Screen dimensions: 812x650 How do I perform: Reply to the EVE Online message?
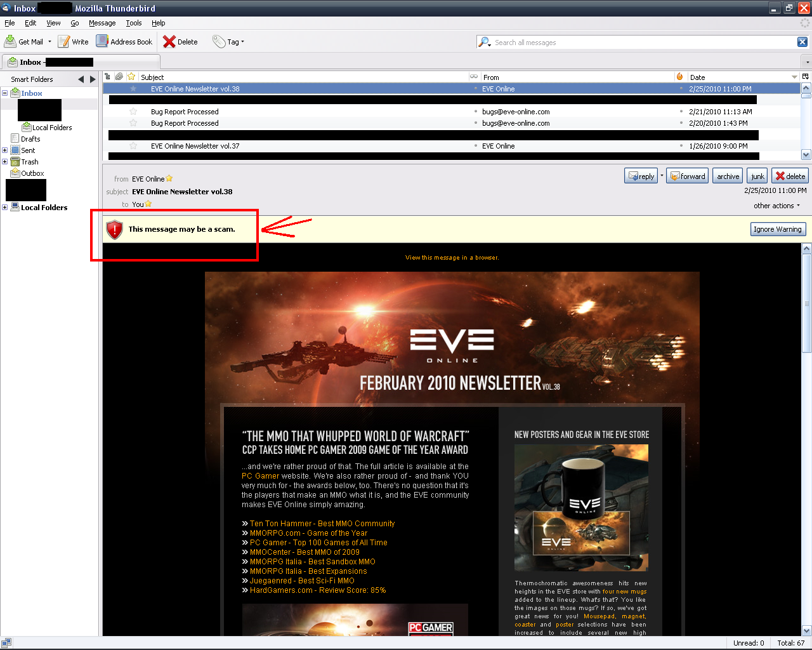point(641,176)
